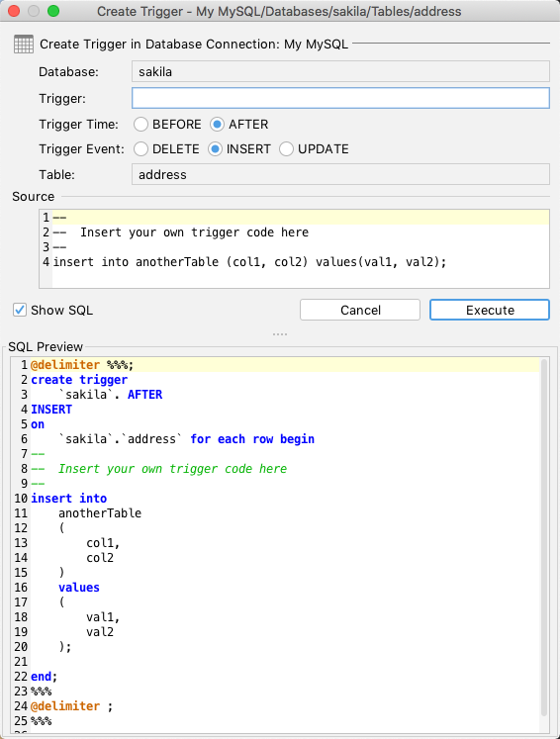
Task: Click 'val2' on preview line 19
Action: pyautogui.click(x=100, y=632)
